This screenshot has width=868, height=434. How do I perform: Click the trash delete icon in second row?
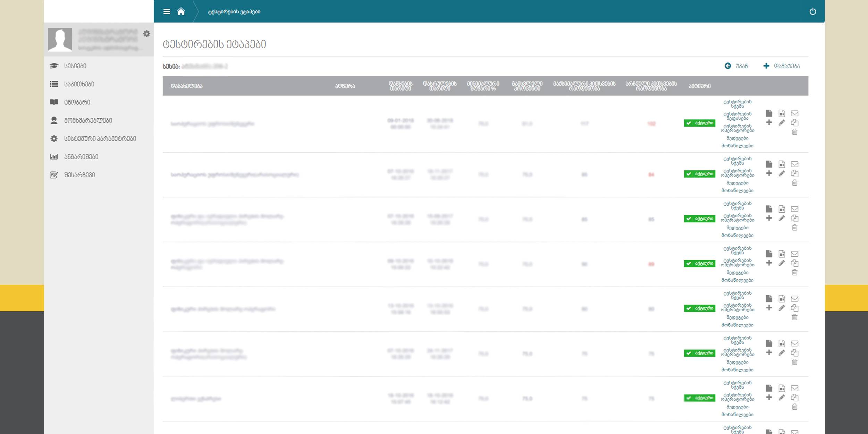794,182
